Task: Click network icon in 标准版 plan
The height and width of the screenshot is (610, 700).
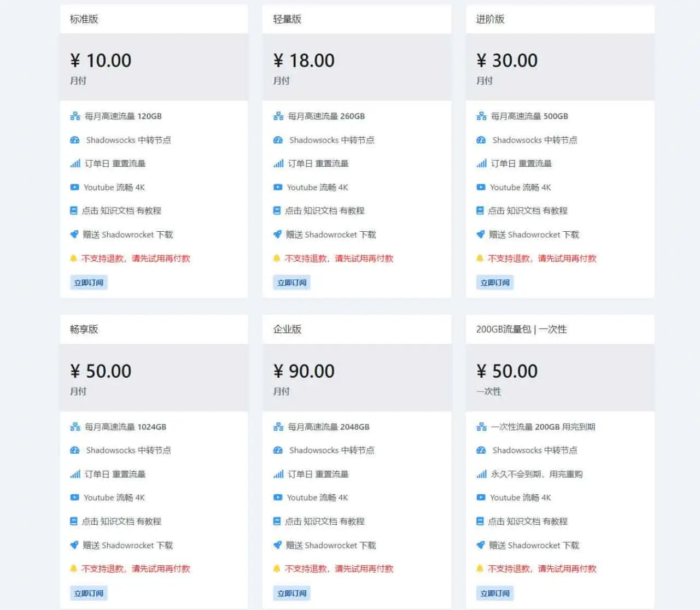Action: (x=75, y=116)
